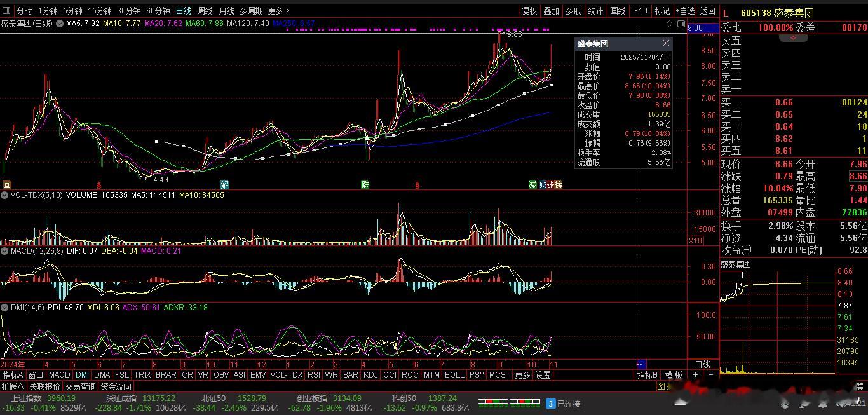This screenshot has height=415, width=868.
Task: Click the 窗口 tab in indicator bar
Action: point(36,376)
